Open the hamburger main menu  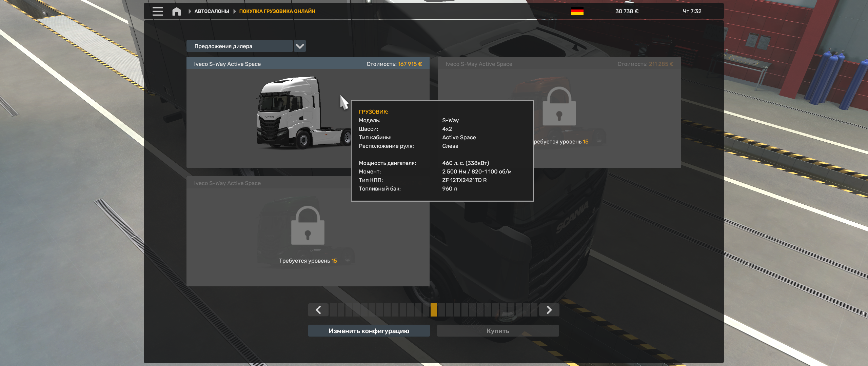click(157, 11)
